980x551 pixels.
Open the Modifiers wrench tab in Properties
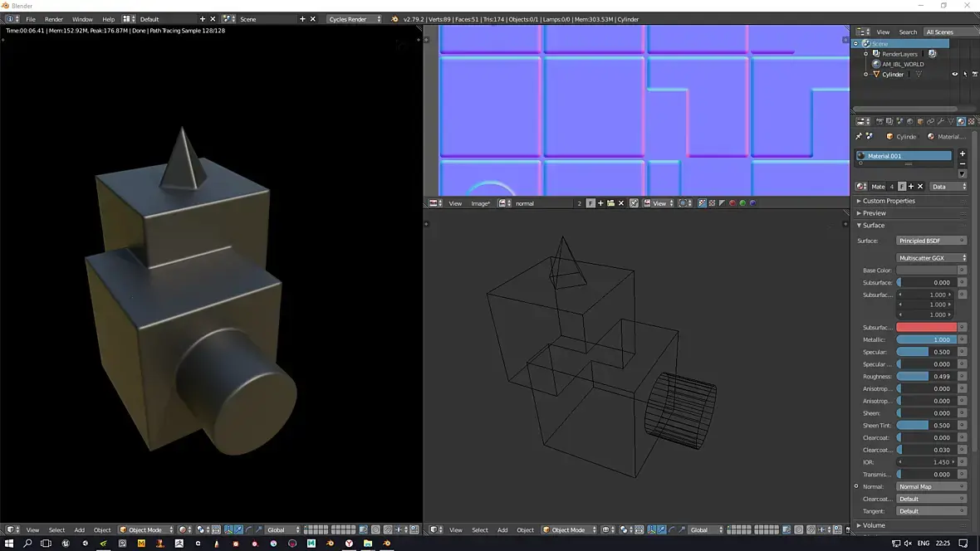(x=940, y=121)
